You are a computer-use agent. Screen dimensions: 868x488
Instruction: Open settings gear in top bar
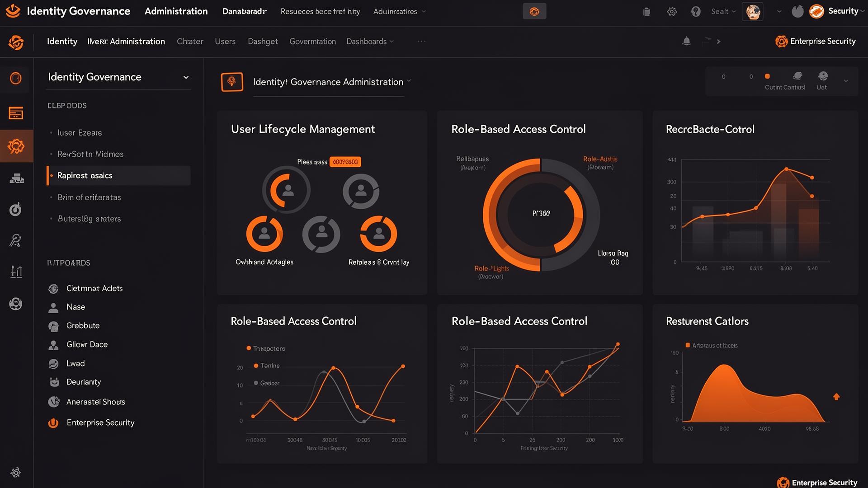[672, 12]
